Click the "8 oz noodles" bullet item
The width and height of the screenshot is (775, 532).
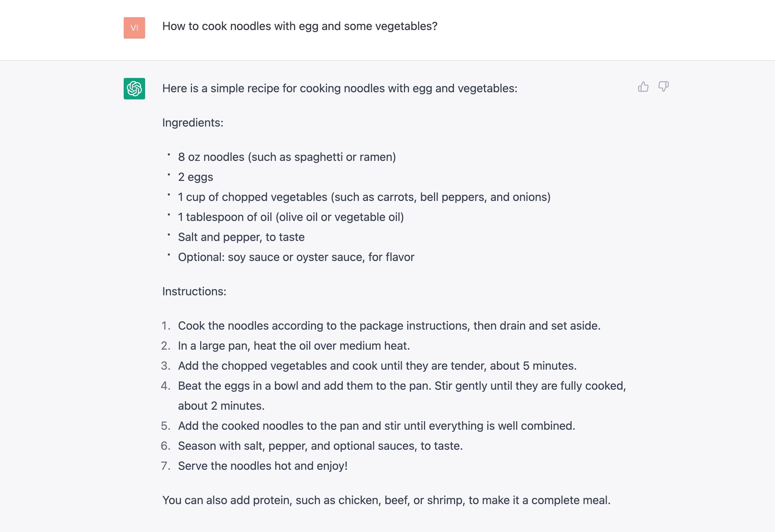(287, 157)
